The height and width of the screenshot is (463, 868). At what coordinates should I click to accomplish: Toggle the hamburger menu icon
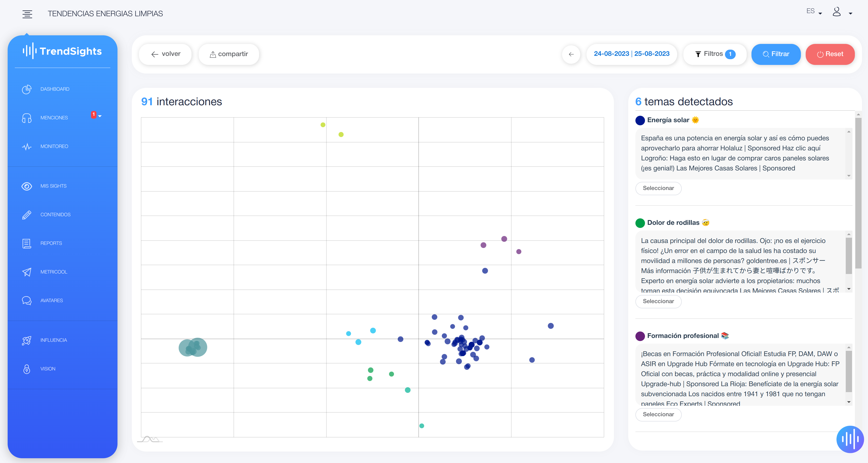(27, 14)
